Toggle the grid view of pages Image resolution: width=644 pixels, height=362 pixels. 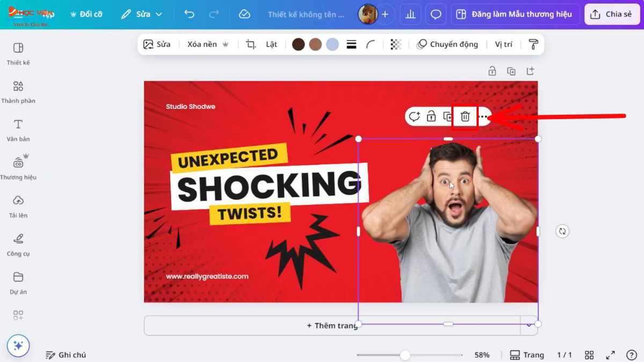coord(589,355)
